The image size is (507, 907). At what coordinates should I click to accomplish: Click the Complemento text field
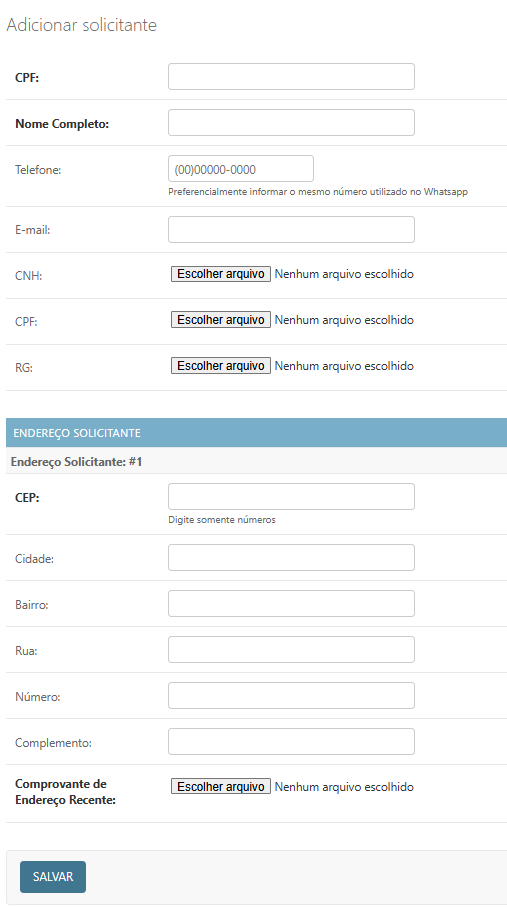point(291,742)
